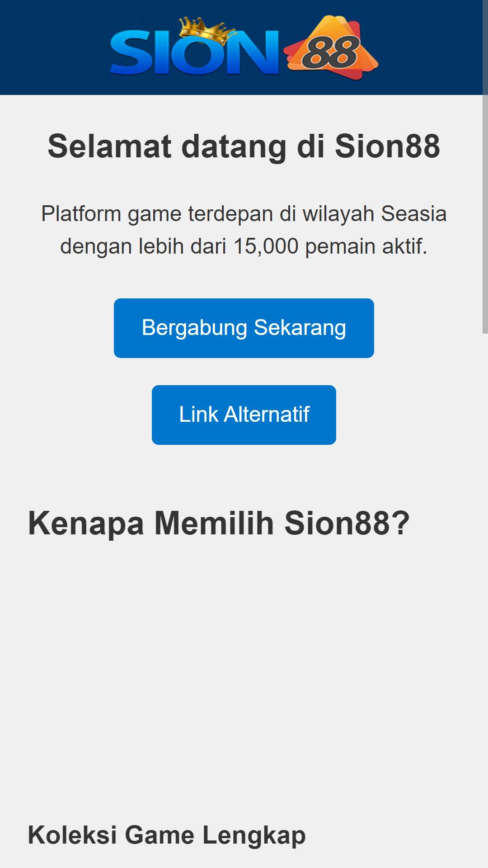Click the Selamat datang di Sion88 heading

[x=244, y=146]
